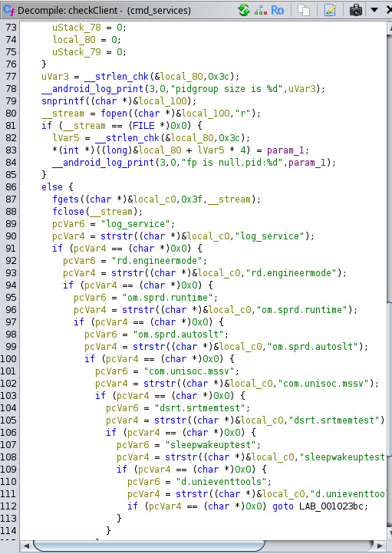This screenshot has height=554, width=392.
Task: Click the 'Decompile: checkClient - (cmd_services)' title
Action: 104,11
